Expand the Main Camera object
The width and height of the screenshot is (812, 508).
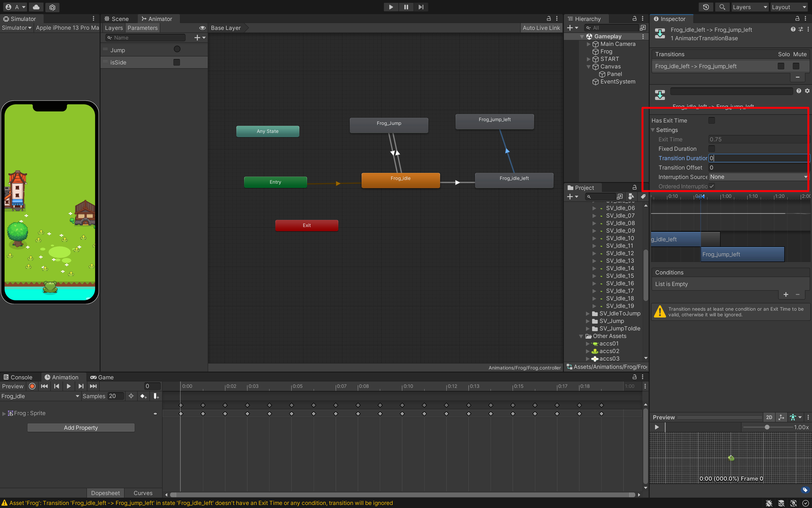[x=589, y=44]
